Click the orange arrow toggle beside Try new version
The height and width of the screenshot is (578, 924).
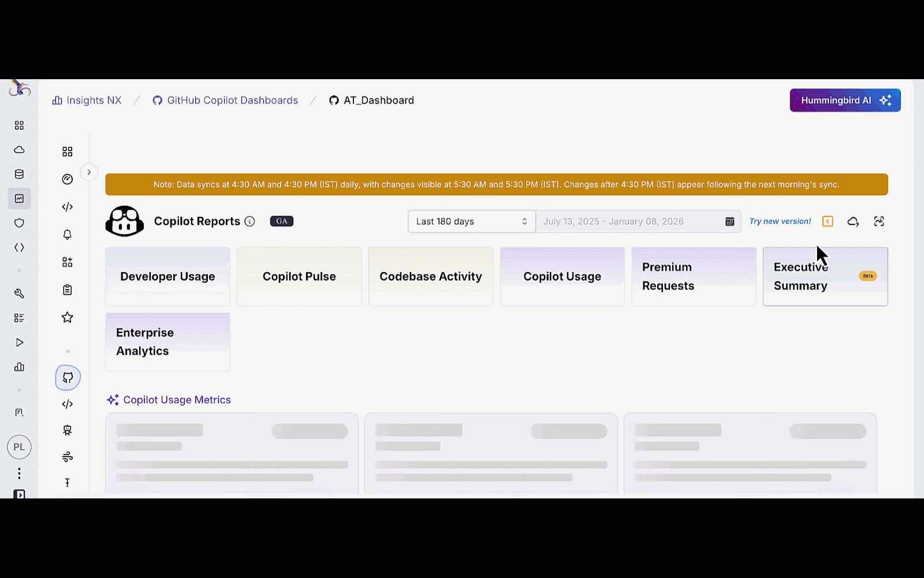click(828, 221)
